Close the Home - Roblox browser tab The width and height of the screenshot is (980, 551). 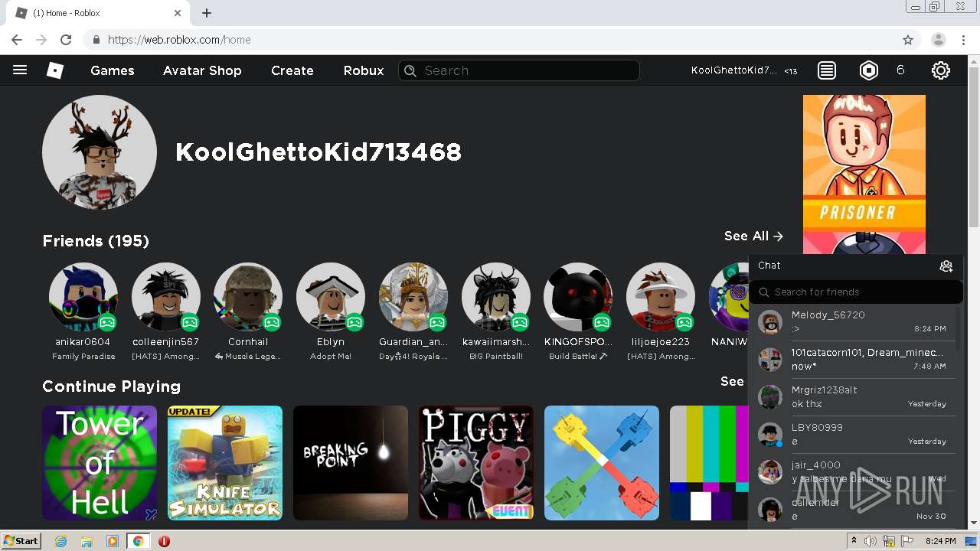pyautogui.click(x=178, y=13)
